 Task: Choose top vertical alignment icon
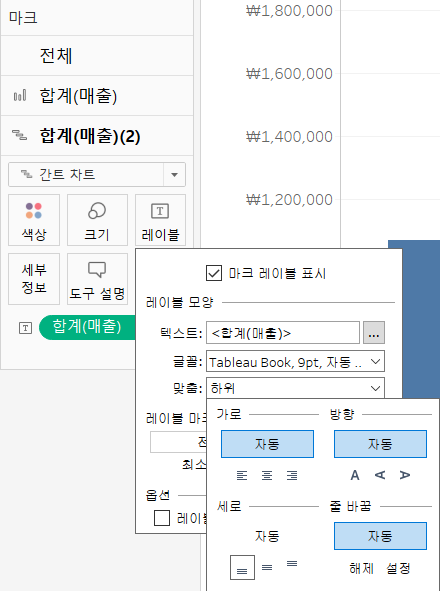point(292,564)
